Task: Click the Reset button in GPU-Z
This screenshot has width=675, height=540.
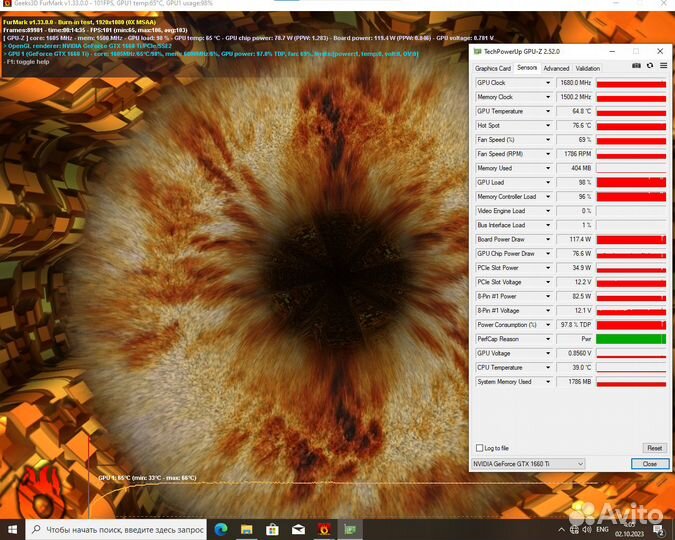Action: 654,448
